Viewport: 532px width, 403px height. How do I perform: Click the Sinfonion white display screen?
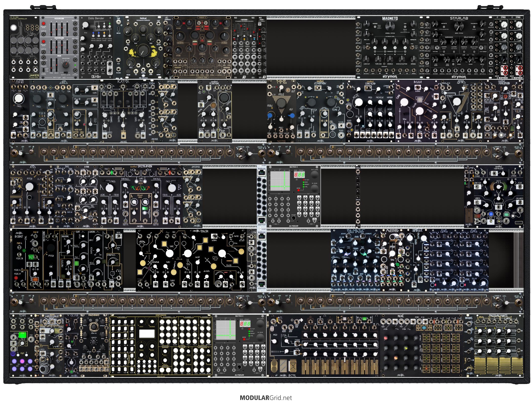click(146, 334)
